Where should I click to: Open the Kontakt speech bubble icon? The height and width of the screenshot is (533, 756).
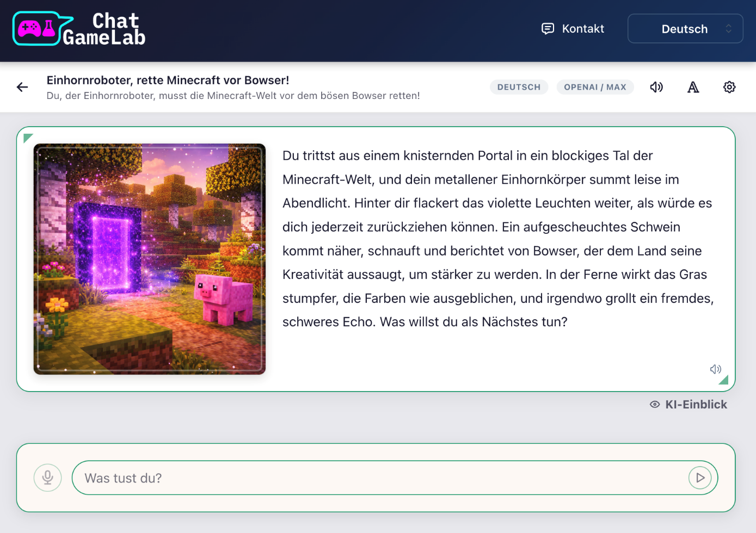click(x=548, y=28)
